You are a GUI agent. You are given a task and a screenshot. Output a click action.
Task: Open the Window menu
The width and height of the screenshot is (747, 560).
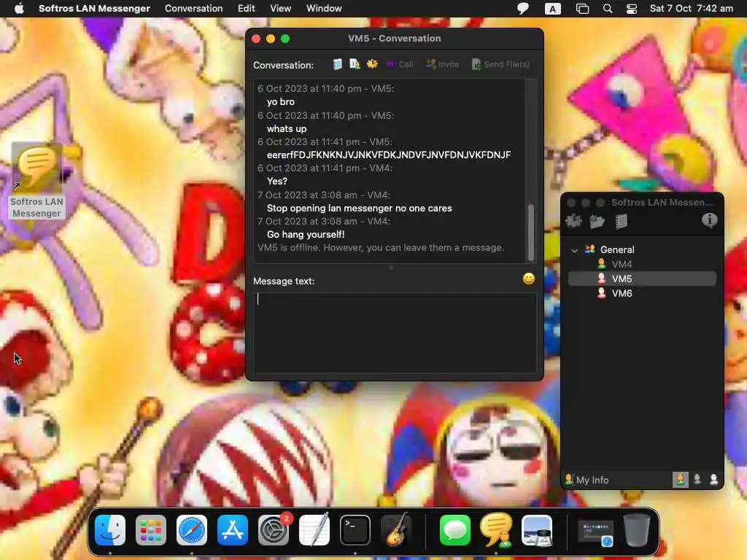tap(324, 9)
